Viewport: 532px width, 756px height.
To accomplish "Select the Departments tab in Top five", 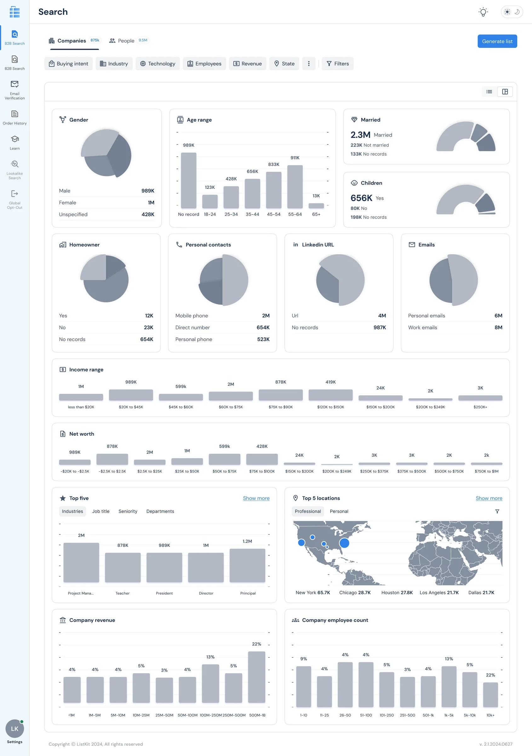I will [x=160, y=511].
